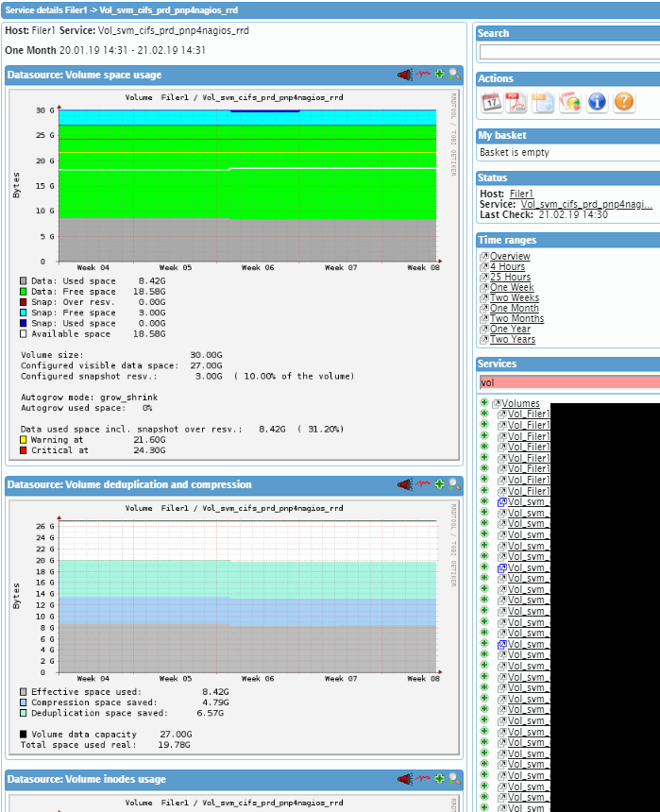Click 'Last Check: 21.02.19 14:30' text
The height and width of the screenshot is (812, 660).
[544, 214]
